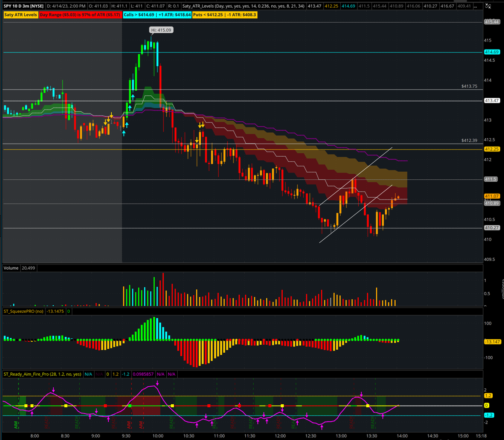Click the Hi: 415.09 price bubble
Image resolution: width=504 pixels, height=440 pixels.
pos(161,30)
